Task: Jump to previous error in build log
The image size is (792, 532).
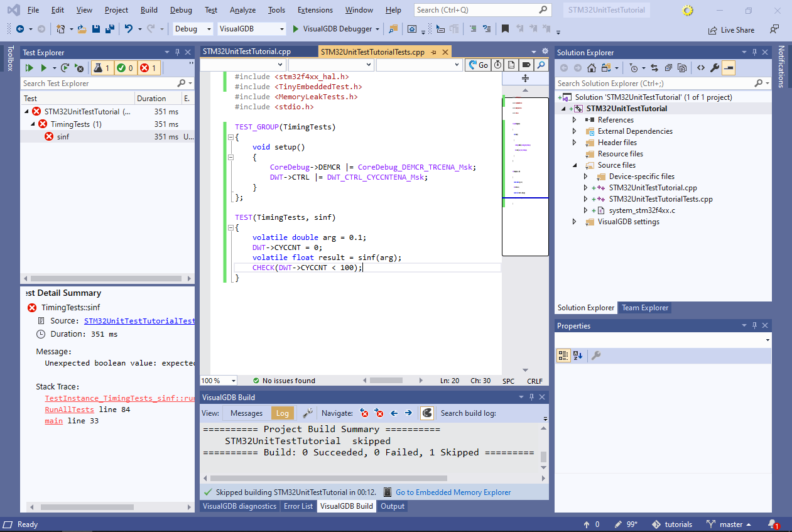Action: (x=364, y=413)
